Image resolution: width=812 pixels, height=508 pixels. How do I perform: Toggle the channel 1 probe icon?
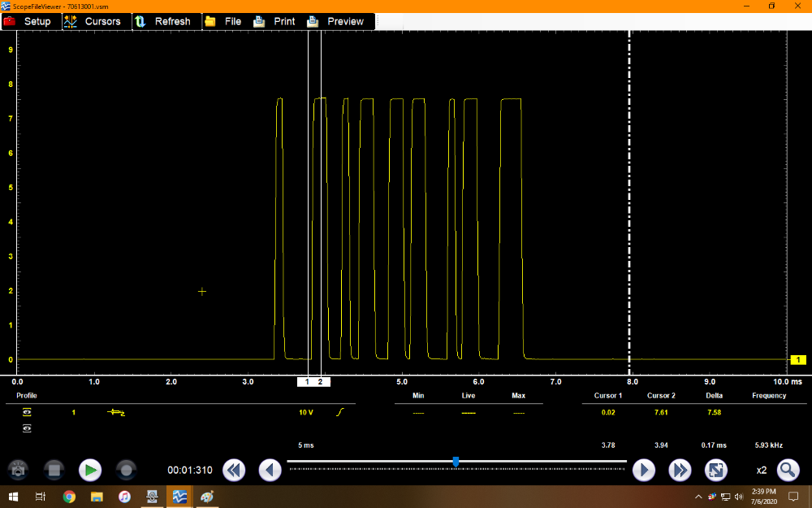click(x=116, y=413)
